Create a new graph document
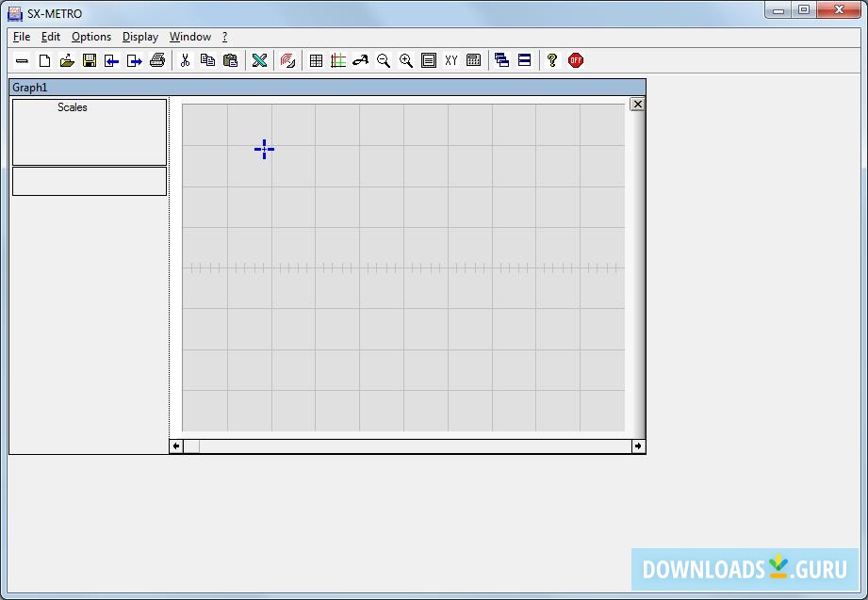868x600 pixels. tap(45, 60)
